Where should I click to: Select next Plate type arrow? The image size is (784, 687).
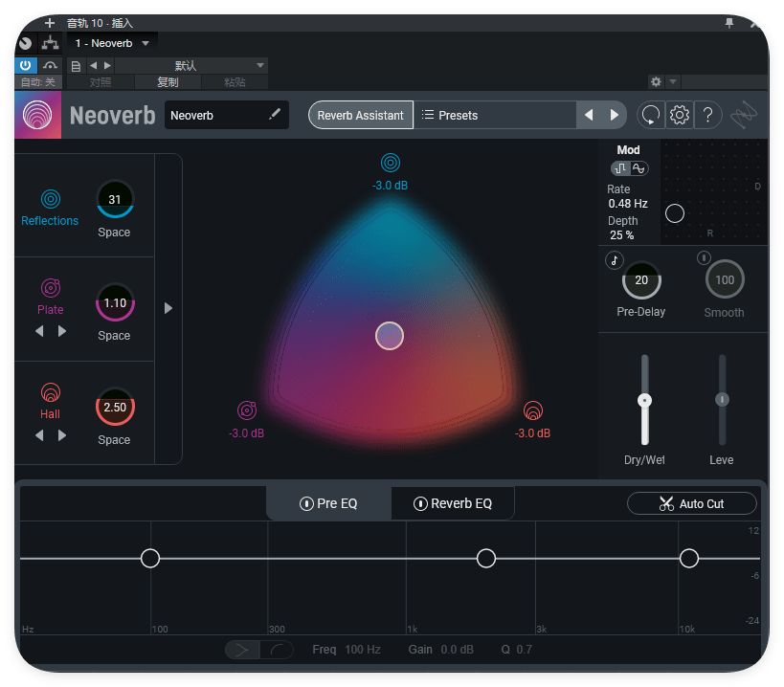point(62,331)
